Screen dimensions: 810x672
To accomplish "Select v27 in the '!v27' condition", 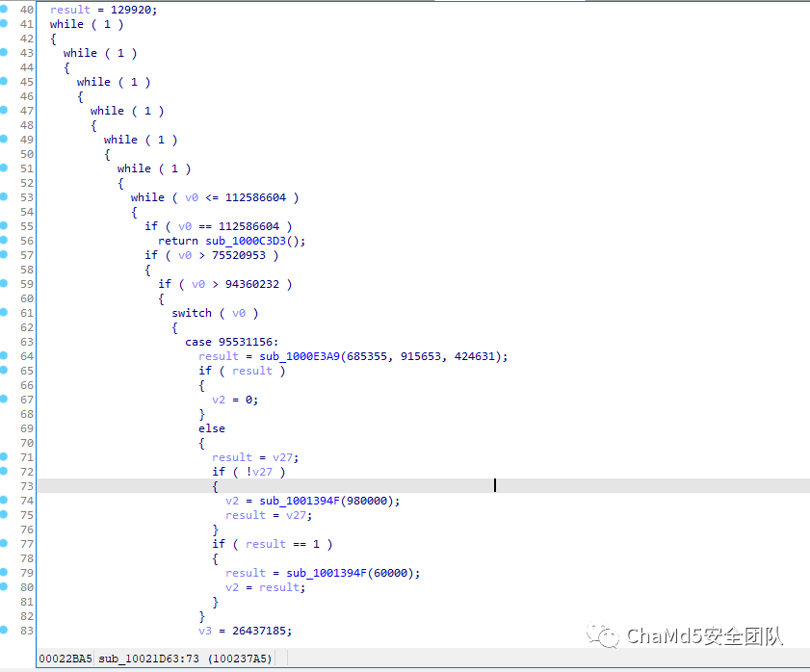I will click(x=262, y=472).
